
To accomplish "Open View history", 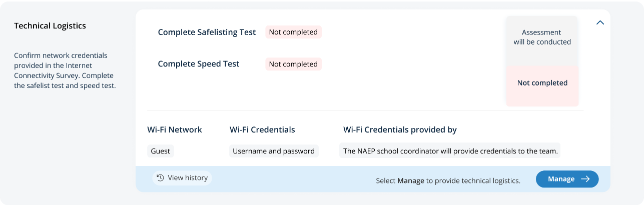I will (182, 178).
